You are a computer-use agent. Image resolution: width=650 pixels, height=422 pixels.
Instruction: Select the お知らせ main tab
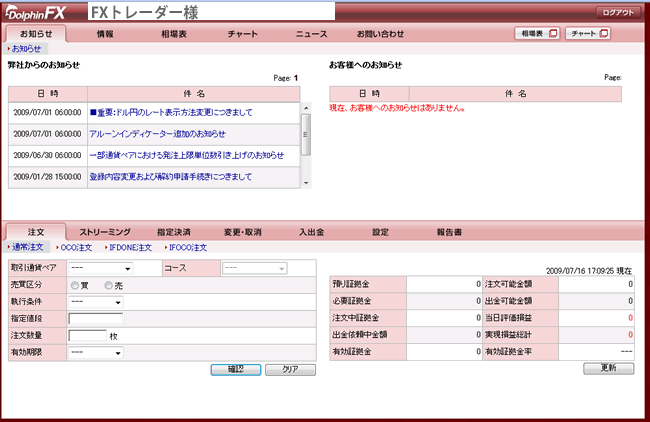(36, 34)
